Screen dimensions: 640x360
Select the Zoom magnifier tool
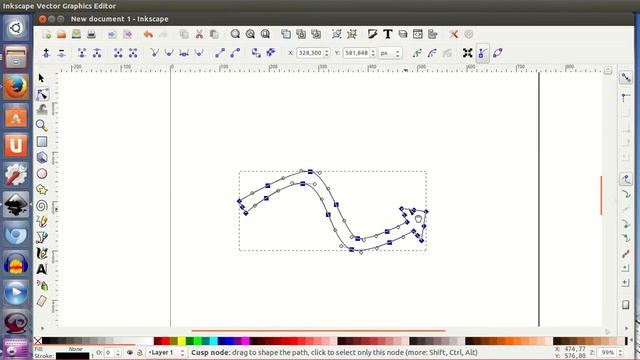point(42,125)
